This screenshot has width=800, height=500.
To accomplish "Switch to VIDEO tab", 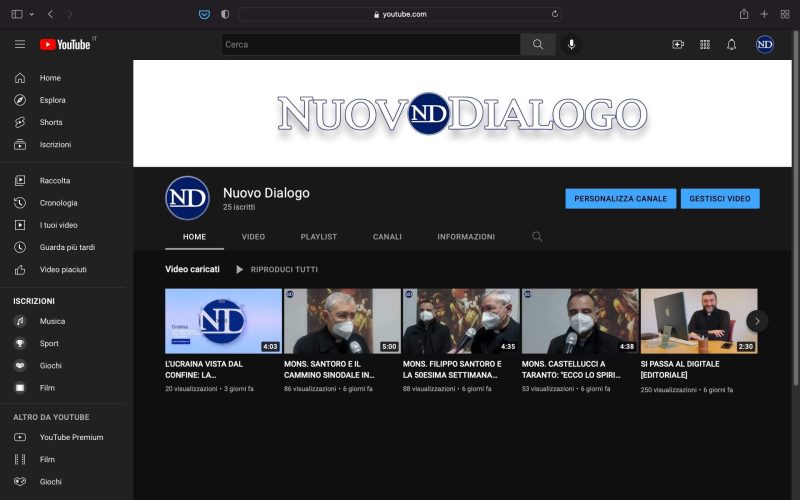I will click(253, 237).
